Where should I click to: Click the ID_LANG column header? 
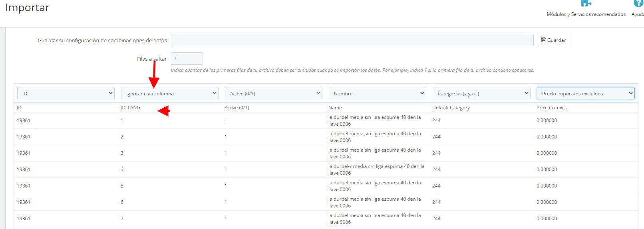tap(130, 108)
